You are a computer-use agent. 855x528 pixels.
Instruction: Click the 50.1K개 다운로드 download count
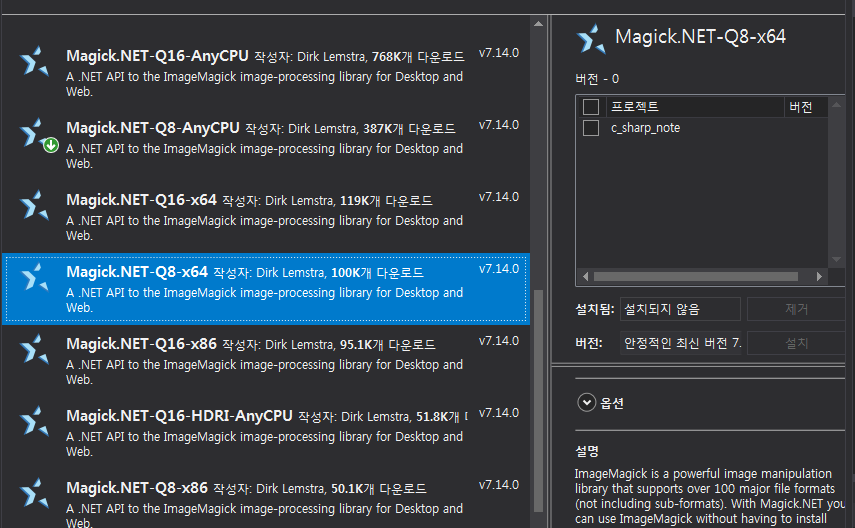(x=379, y=489)
